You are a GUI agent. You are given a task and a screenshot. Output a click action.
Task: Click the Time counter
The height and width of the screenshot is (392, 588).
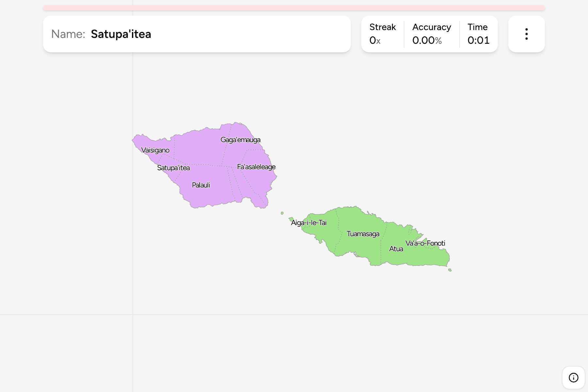478,34
